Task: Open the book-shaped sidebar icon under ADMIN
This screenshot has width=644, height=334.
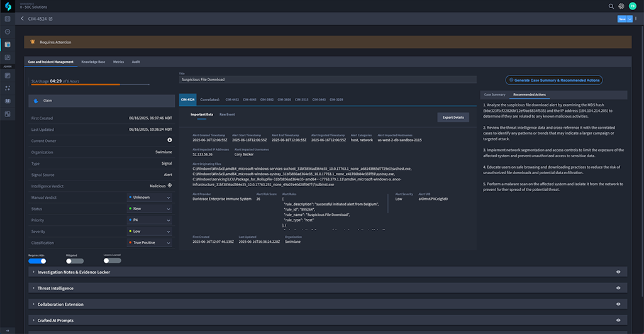Action: [x=8, y=101]
